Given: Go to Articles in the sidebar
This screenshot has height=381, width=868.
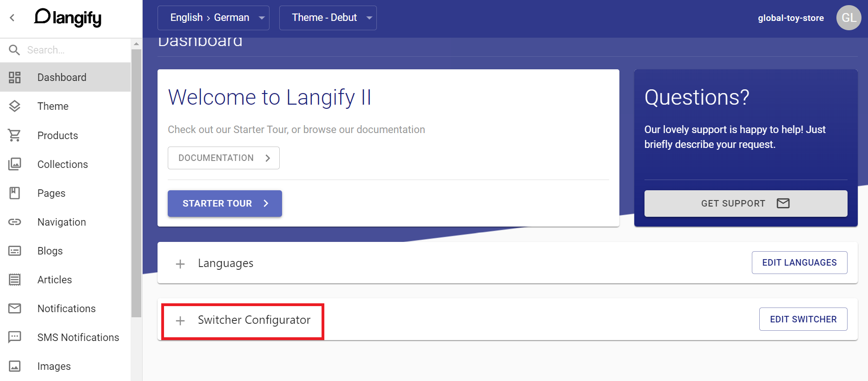Looking at the screenshot, I should click(65, 280).
